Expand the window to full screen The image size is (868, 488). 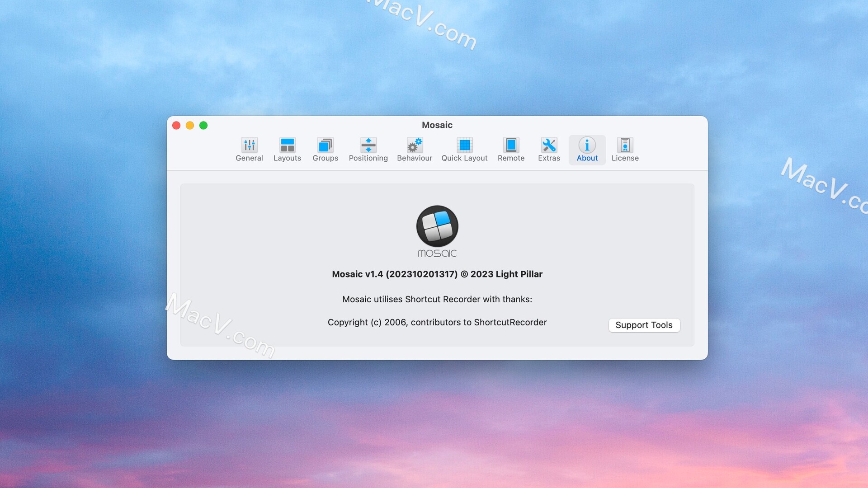coord(203,125)
